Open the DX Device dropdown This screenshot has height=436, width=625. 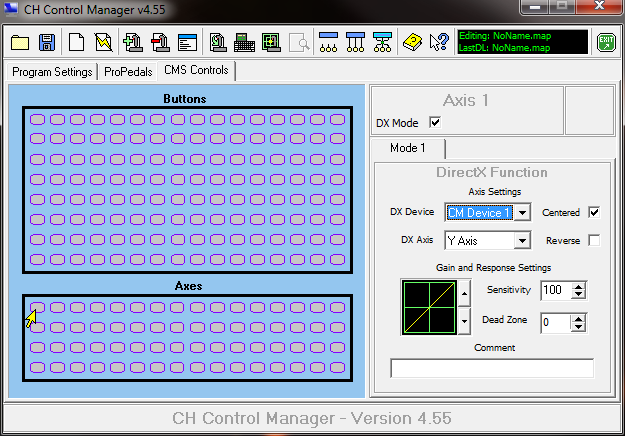point(522,212)
